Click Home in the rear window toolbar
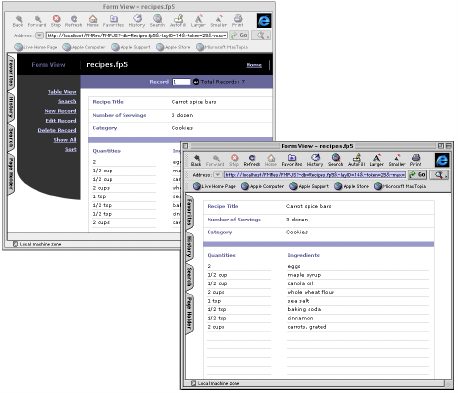This screenshot has width=458, height=393. [x=93, y=21]
